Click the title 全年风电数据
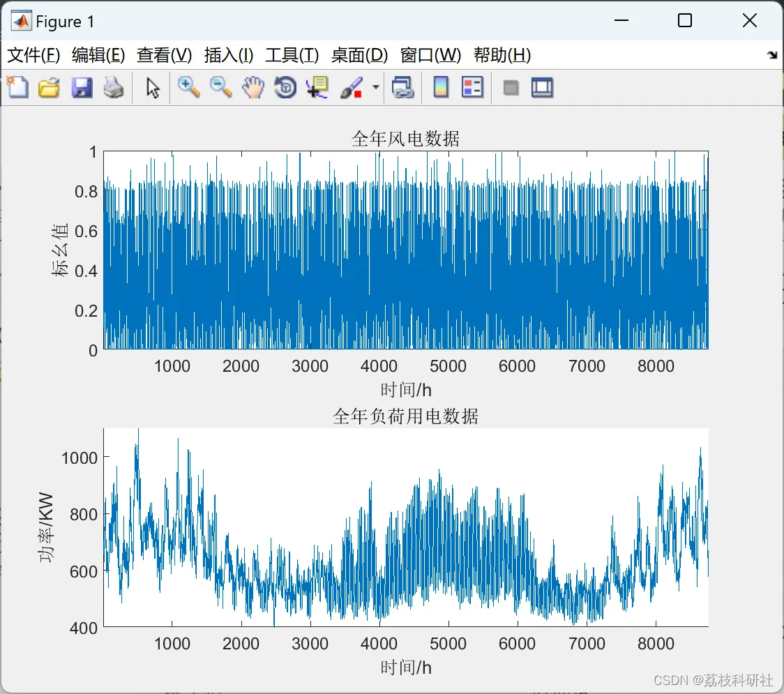This screenshot has width=784, height=694. (405, 139)
